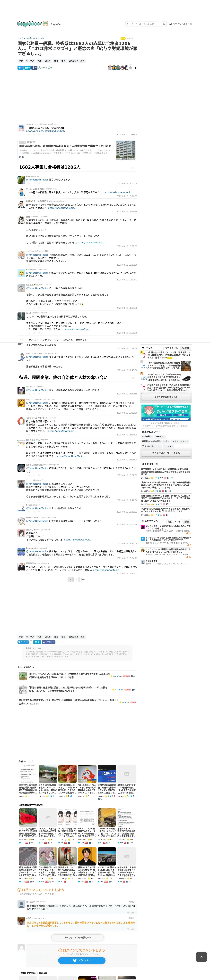Select the 国家公務員一般職 tag under title
This screenshot has height=980, width=210.
pyautogui.click(x=77, y=61)
